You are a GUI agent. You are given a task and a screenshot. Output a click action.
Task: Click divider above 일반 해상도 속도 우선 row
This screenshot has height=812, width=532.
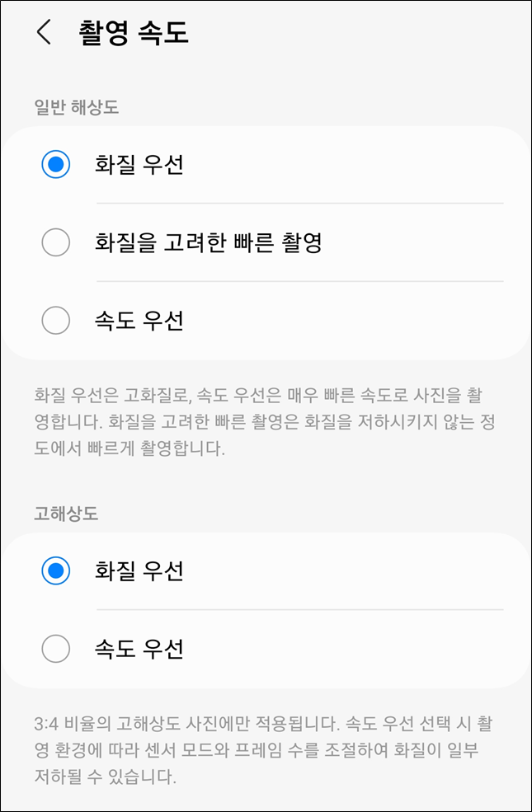click(x=299, y=281)
